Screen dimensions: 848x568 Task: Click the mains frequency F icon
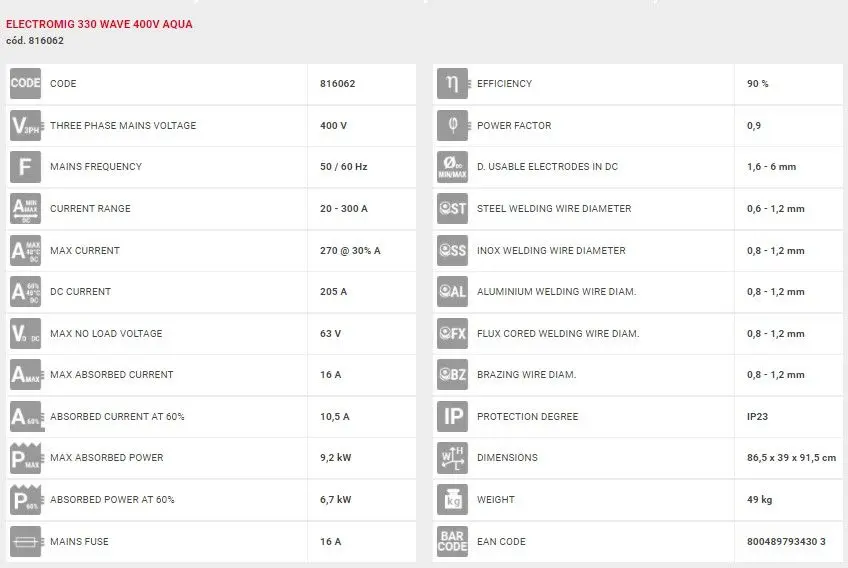(25, 167)
